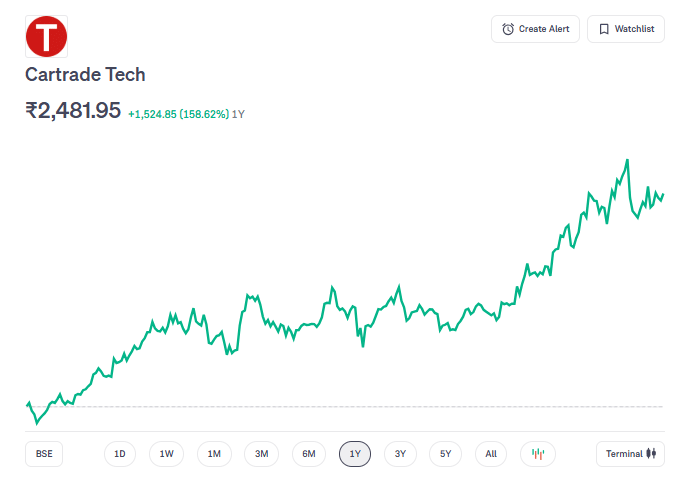
Task: Switch chart to 3M range
Action: [x=262, y=454]
